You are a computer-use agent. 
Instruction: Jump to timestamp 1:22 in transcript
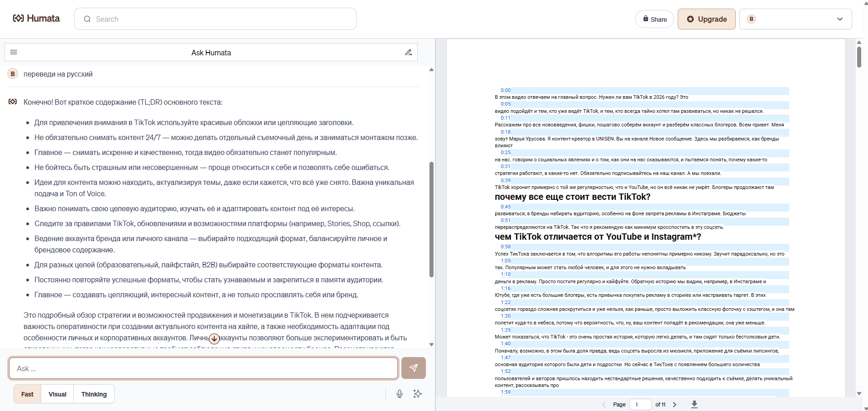[506, 302]
